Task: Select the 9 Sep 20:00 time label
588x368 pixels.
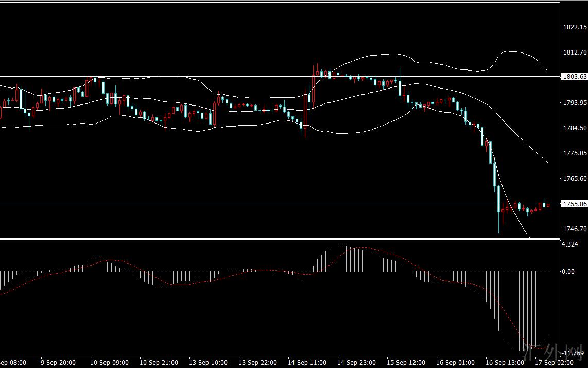Action: click(x=58, y=363)
